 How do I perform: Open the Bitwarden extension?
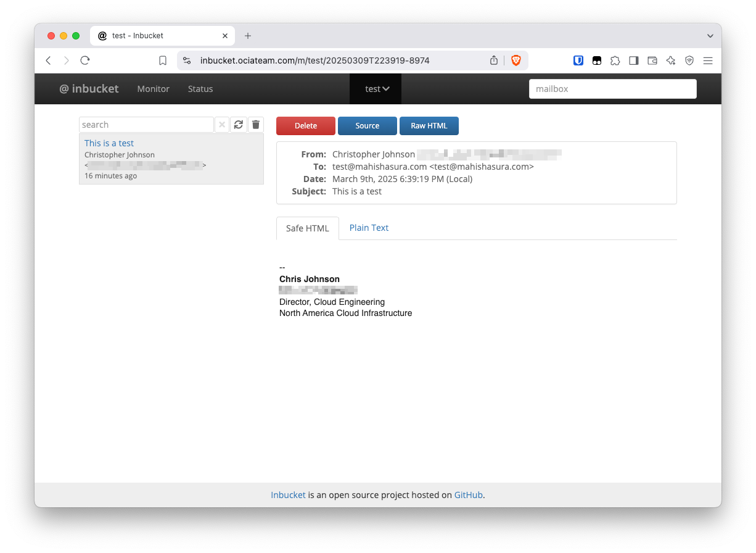click(578, 60)
